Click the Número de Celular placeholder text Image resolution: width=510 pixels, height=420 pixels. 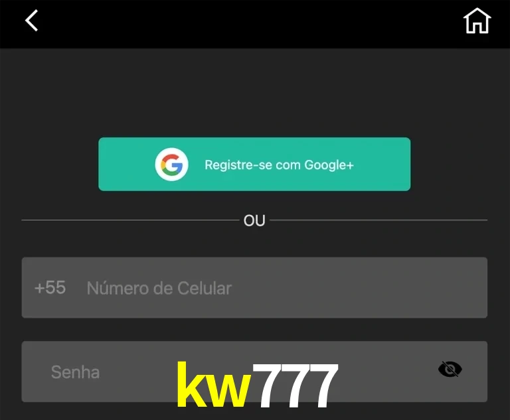[x=159, y=288]
